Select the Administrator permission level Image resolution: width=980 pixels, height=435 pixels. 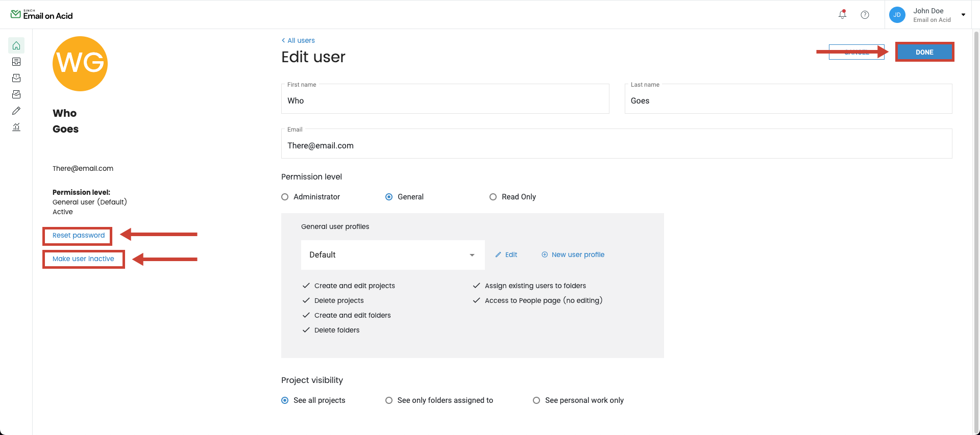(284, 196)
